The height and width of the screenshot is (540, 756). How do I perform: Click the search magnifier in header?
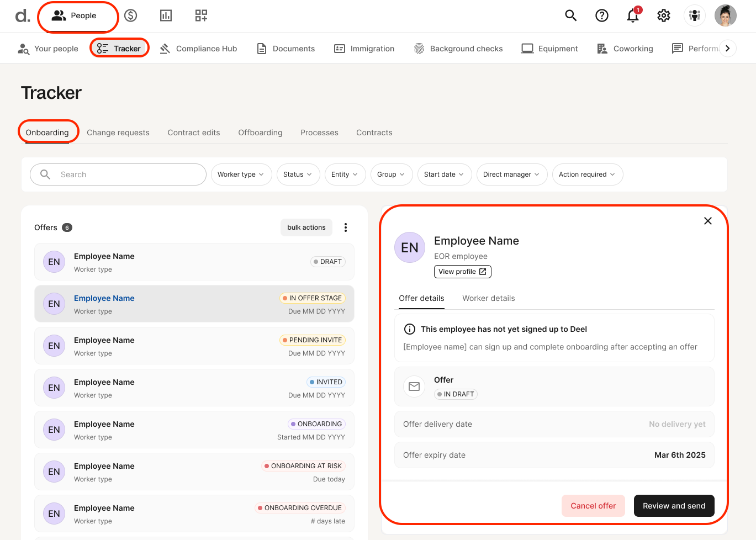tap(570, 15)
